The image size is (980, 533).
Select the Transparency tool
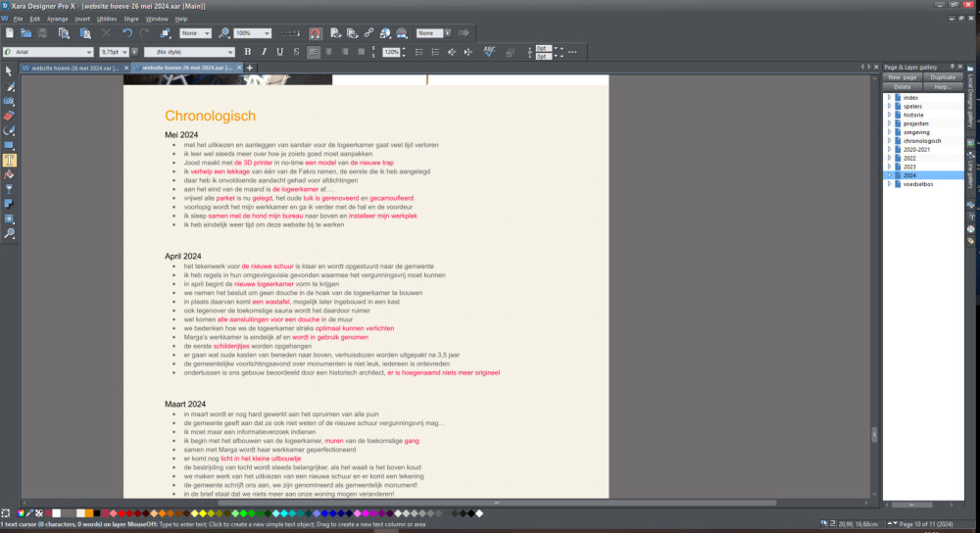click(9, 189)
